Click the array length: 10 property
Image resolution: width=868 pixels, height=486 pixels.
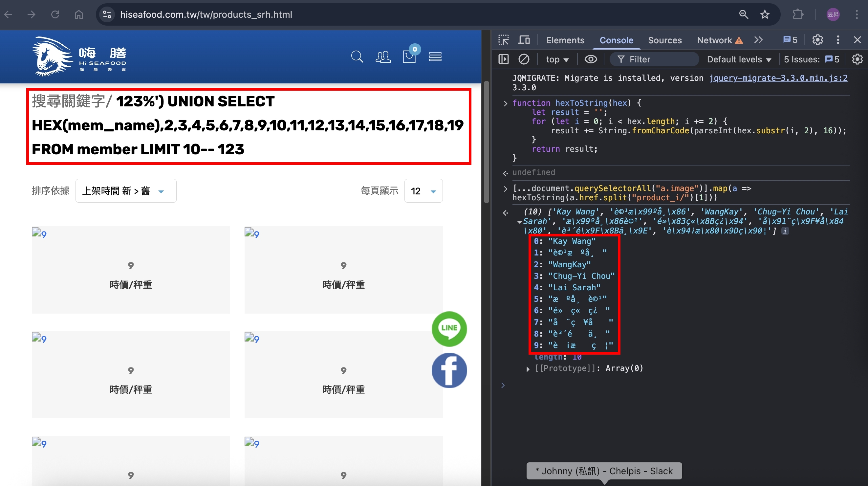[x=558, y=357]
